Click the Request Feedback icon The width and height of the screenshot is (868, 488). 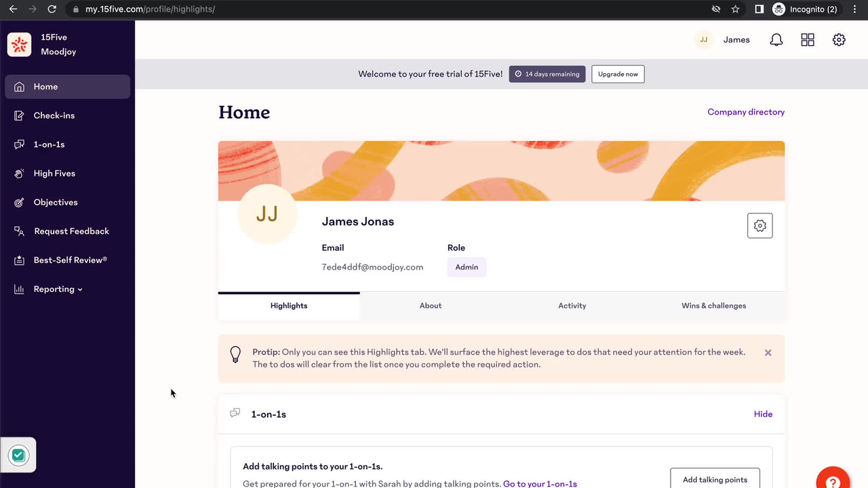coord(20,231)
